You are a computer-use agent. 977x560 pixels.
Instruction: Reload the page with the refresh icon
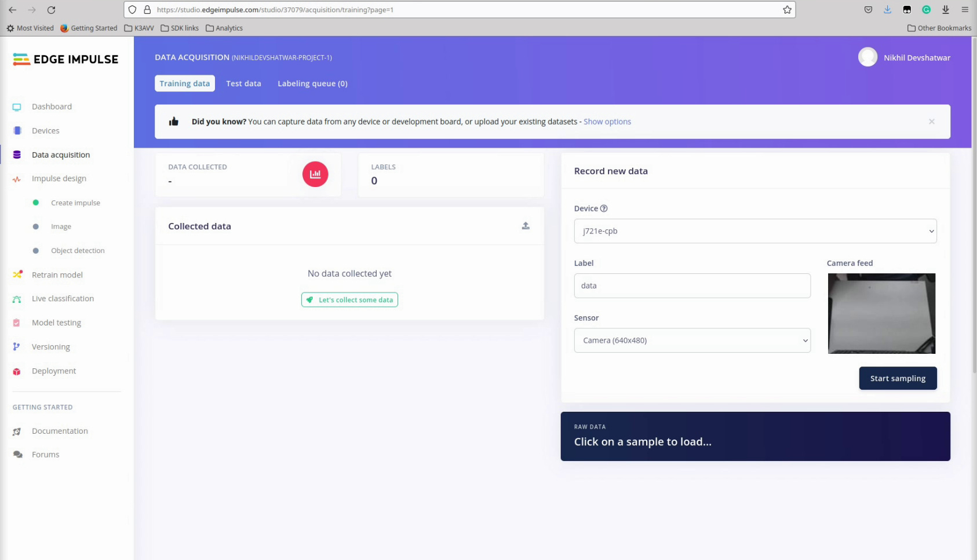tap(51, 10)
